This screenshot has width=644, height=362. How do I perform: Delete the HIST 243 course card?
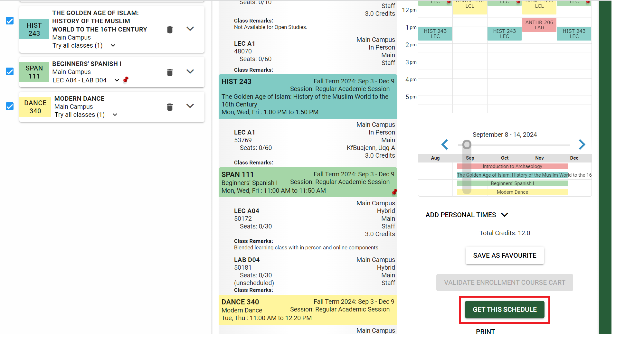coord(170,30)
